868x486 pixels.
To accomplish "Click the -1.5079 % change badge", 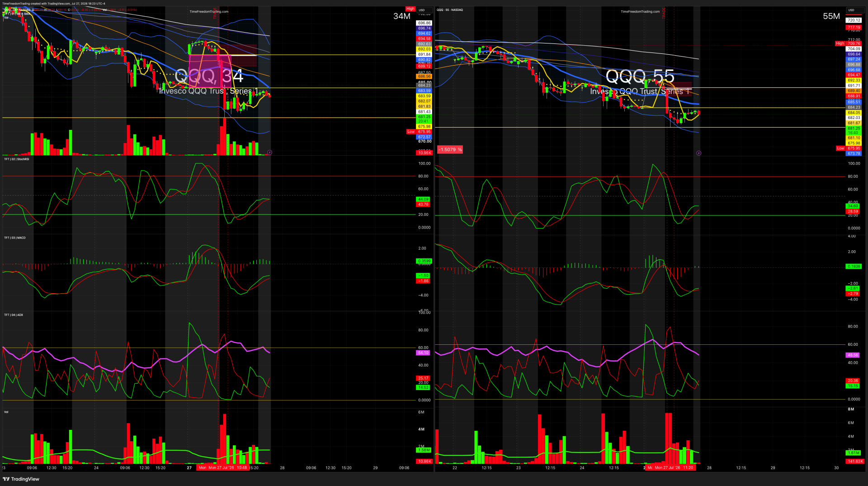I will pyautogui.click(x=450, y=149).
